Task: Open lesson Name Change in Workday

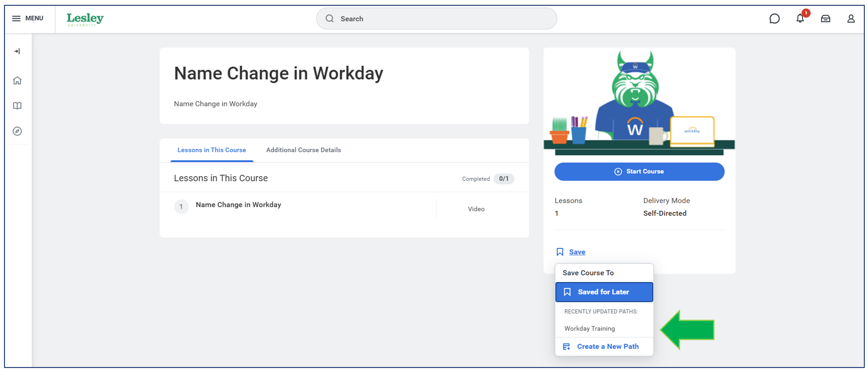Action: [x=239, y=205]
